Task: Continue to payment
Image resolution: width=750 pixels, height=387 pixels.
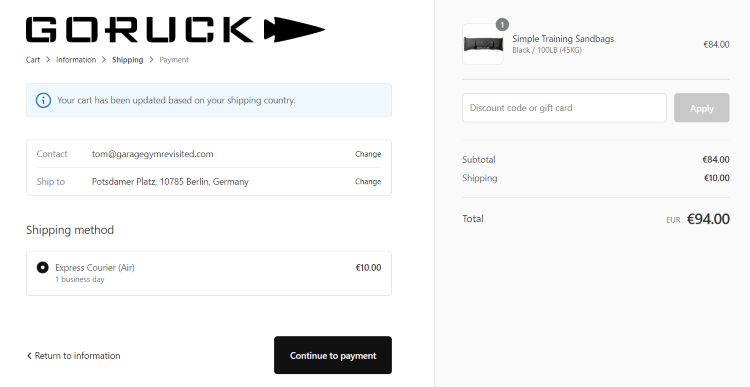Action: (x=333, y=355)
